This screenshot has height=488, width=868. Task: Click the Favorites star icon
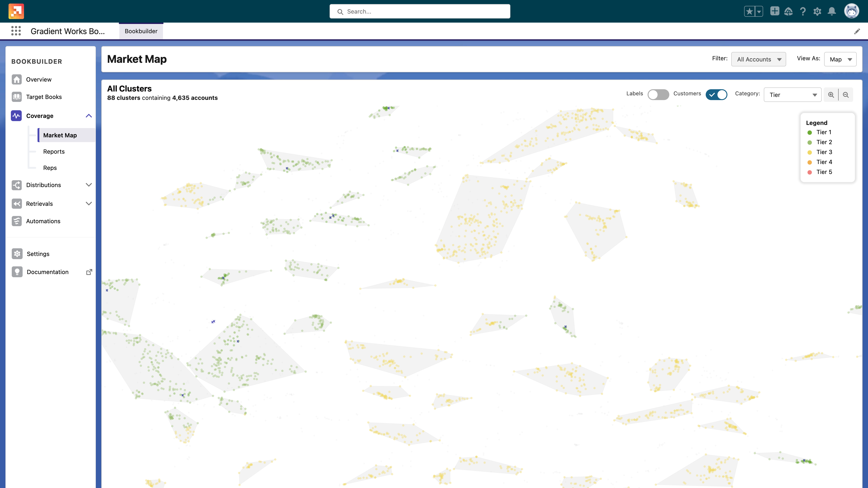tap(749, 12)
